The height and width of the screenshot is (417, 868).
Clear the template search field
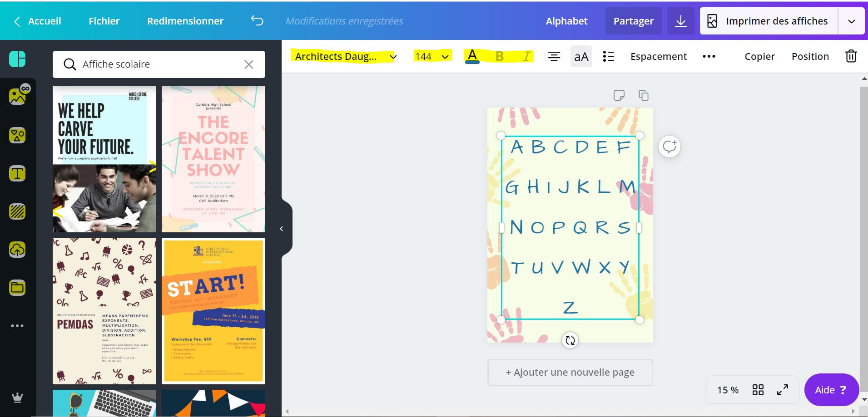pos(248,64)
